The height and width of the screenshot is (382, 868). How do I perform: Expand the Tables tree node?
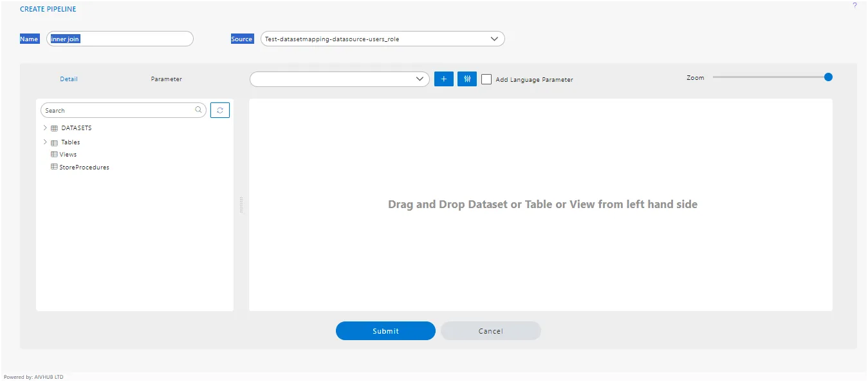coord(45,142)
